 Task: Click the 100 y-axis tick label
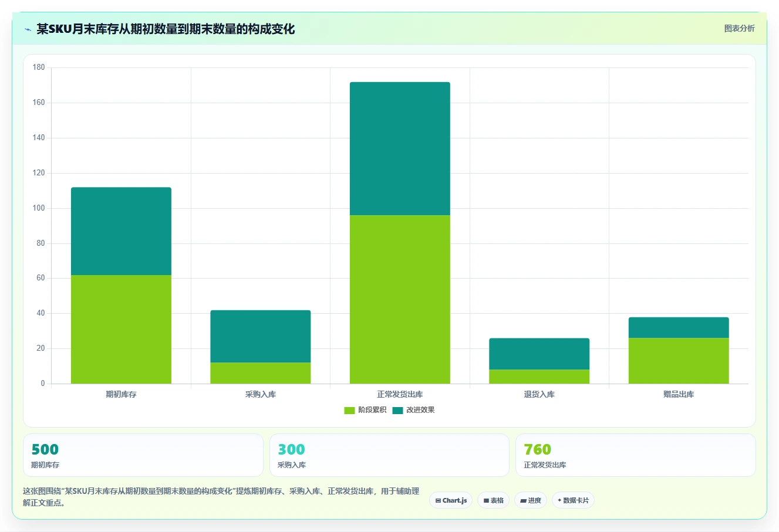39,208
